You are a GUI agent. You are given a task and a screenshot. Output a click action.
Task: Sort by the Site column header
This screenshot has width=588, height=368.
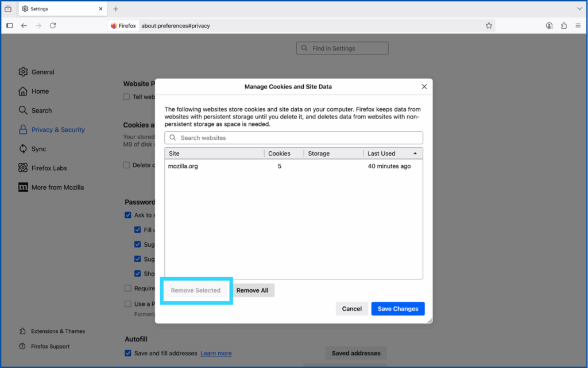tap(214, 154)
